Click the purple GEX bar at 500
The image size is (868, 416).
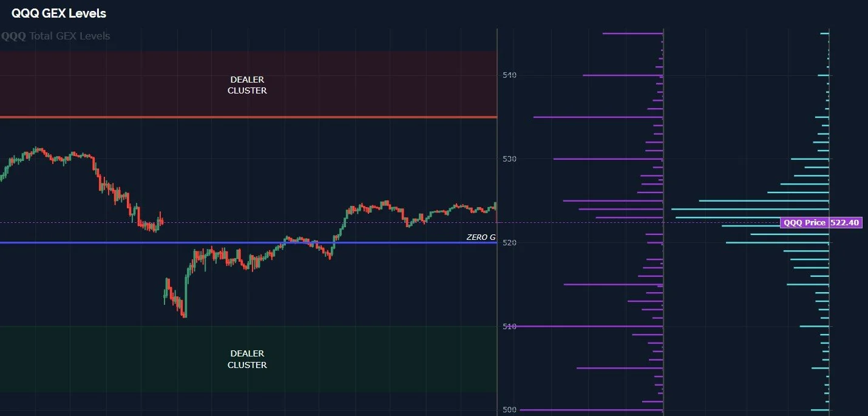[x=591, y=410]
